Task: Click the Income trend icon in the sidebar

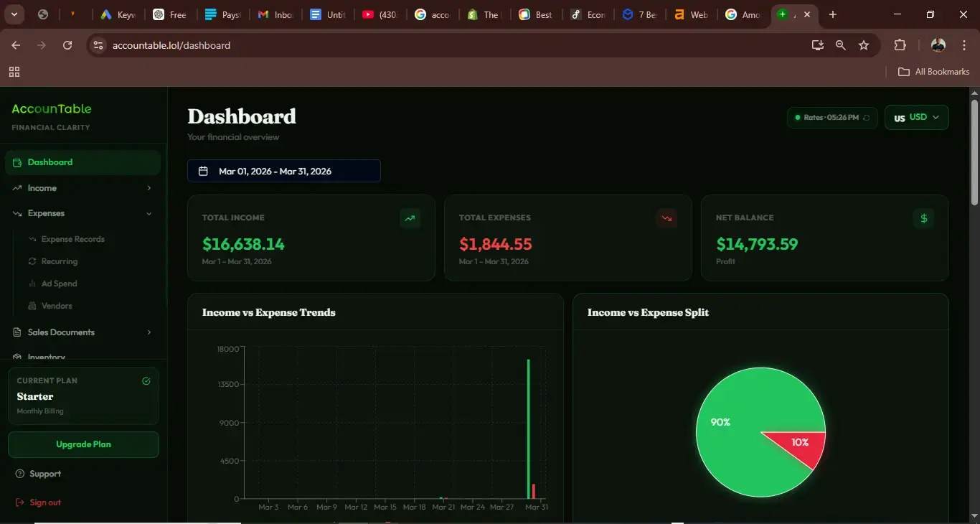Action: point(17,187)
